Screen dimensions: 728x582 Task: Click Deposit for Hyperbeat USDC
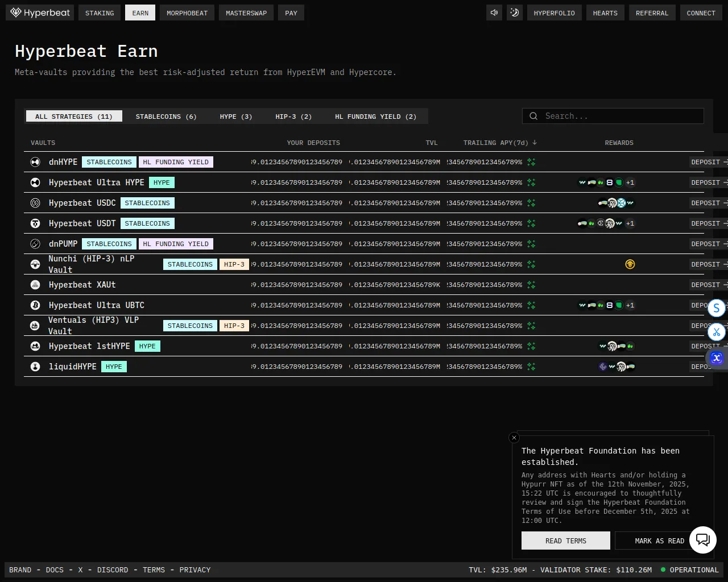[x=709, y=203]
